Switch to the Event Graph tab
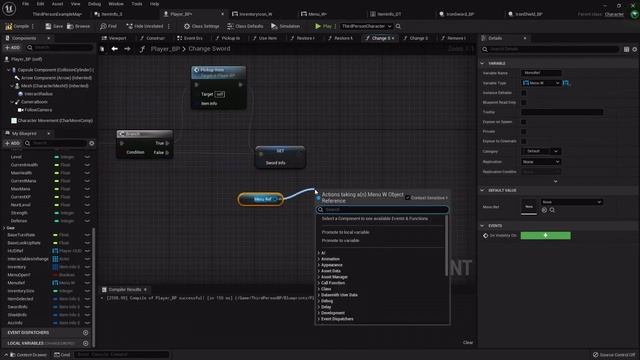The width and height of the screenshot is (640, 360). coord(190,38)
